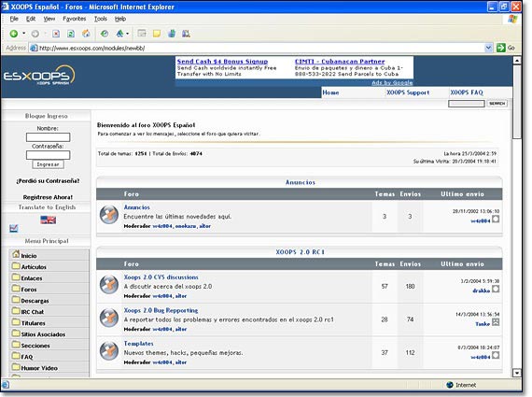The width and height of the screenshot is (532, 397).
Task: Click the green Back arrow toolbar button
Action: pos(14,34)
